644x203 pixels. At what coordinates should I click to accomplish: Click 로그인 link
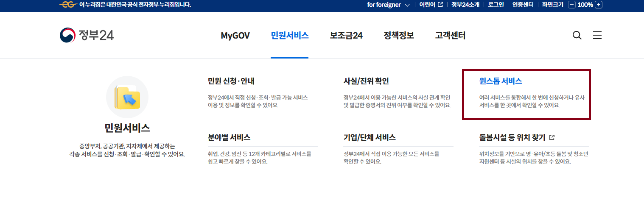(x=496, y=5)
